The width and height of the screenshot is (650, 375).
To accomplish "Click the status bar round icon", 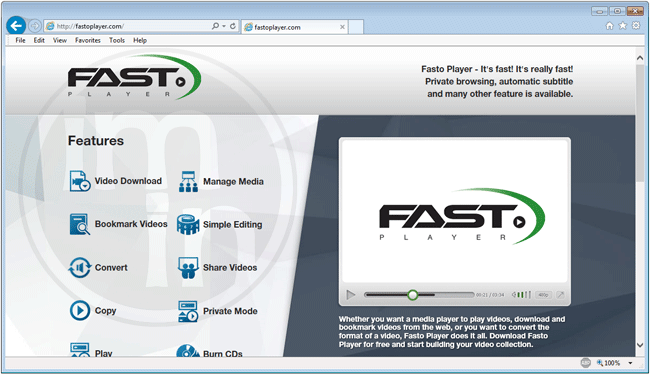I will point(585,363).
